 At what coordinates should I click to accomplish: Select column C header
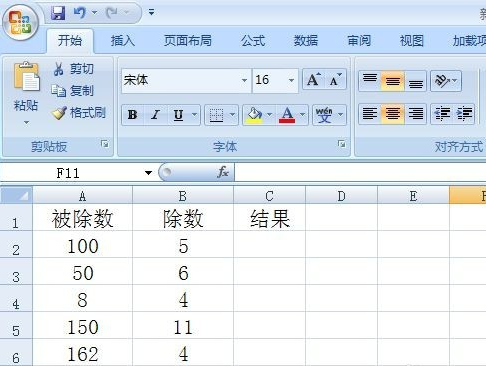[x=269, y=196]
